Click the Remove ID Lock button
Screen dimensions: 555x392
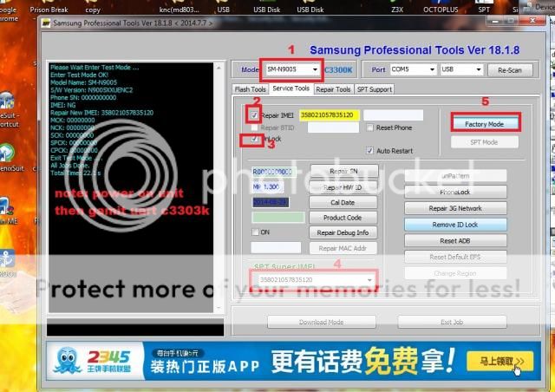455,224
